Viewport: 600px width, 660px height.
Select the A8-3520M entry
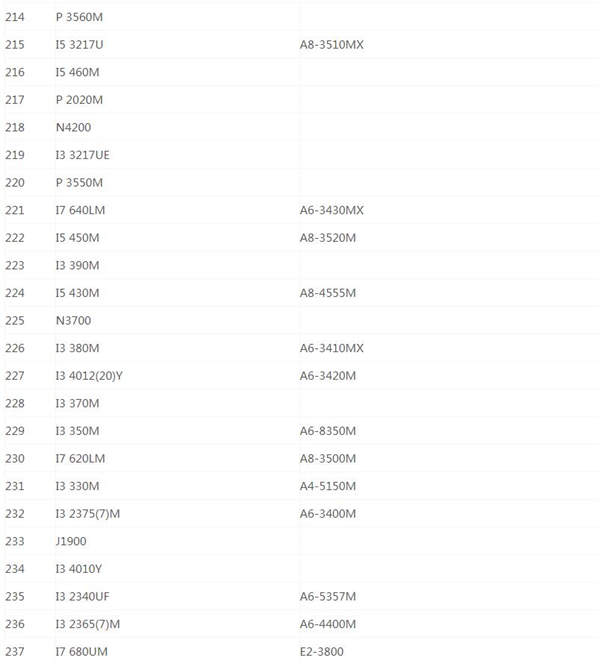click(327, 238)
